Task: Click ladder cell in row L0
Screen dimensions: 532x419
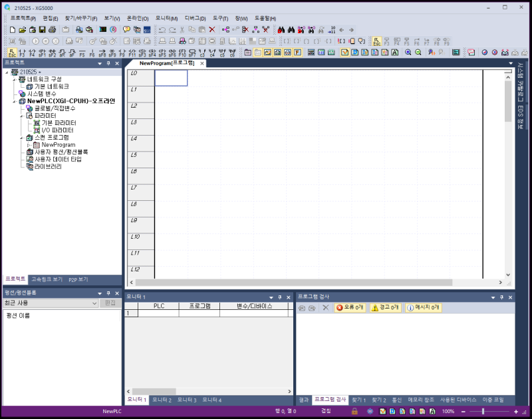Action: tap(171, 78)
